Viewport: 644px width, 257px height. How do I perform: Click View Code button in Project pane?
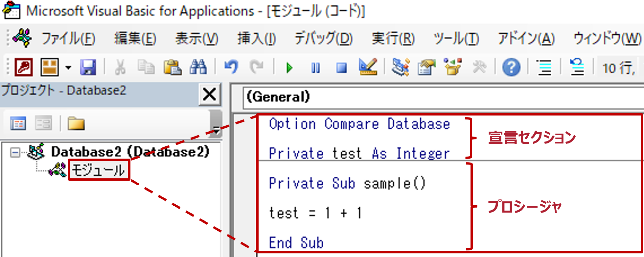point(18,124)
